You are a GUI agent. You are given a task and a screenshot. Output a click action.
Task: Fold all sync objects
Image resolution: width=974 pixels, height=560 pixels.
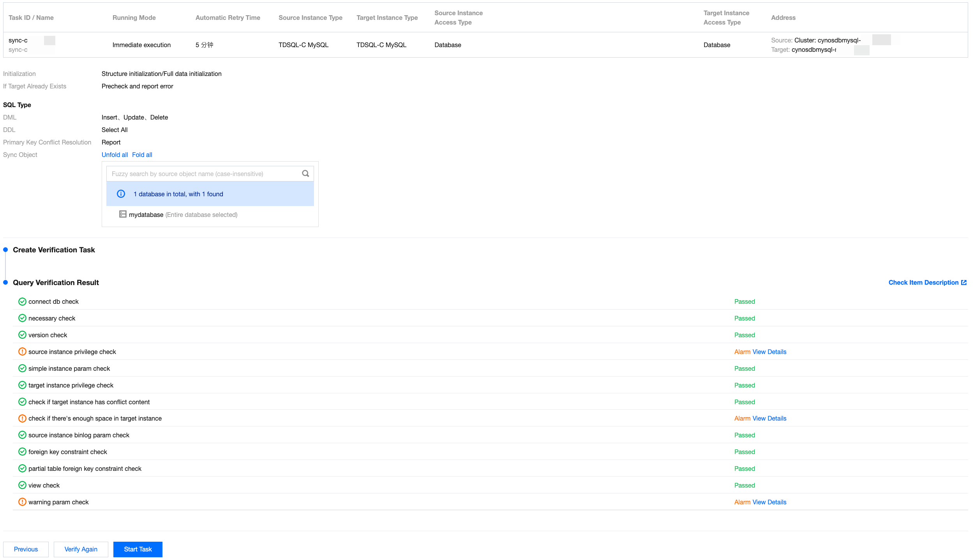142,155
